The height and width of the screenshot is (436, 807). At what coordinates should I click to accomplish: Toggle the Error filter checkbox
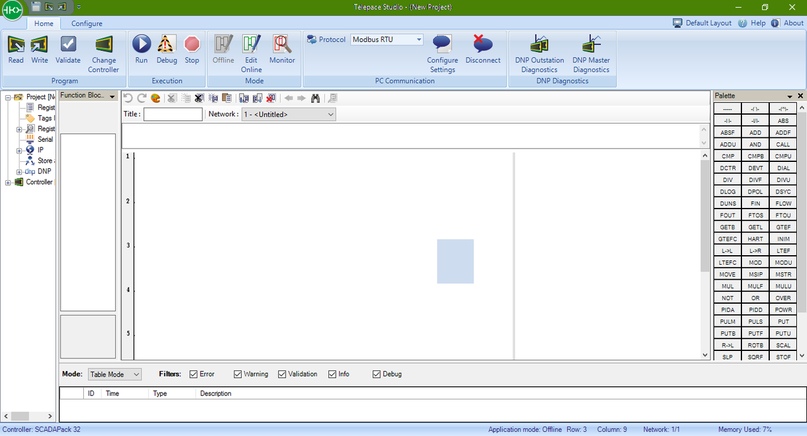pyautogui.click(x=194, y=374)
